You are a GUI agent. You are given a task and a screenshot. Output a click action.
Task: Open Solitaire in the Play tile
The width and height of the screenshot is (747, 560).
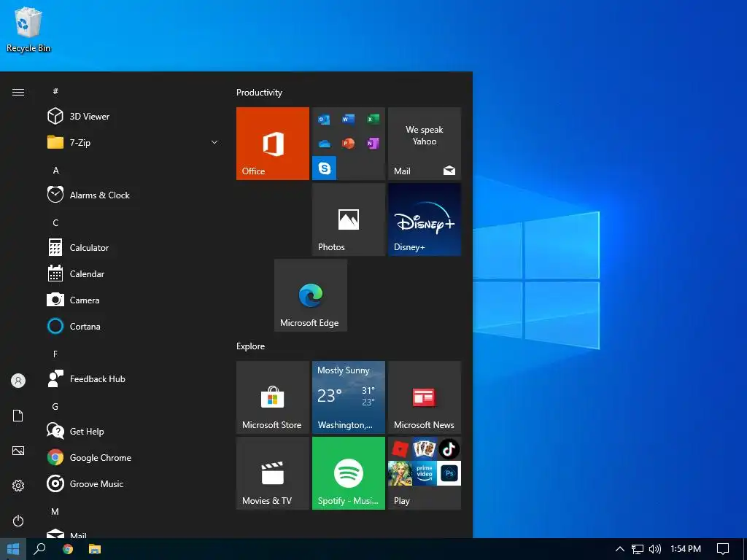click(425, 449)
